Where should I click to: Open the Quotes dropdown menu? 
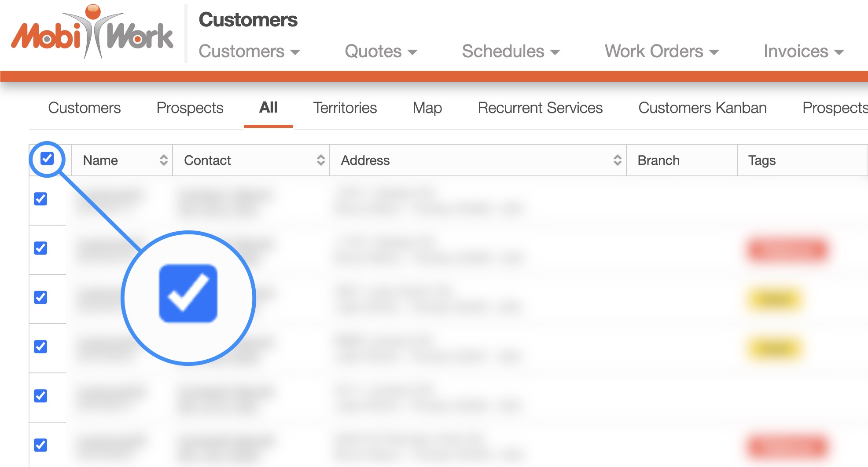[380, 51]
